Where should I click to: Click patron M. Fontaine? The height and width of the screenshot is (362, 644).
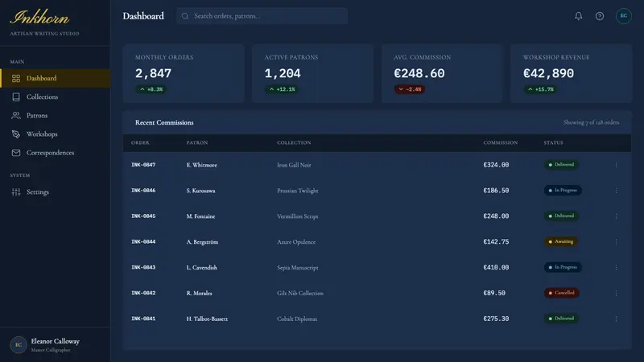(200, 216)
